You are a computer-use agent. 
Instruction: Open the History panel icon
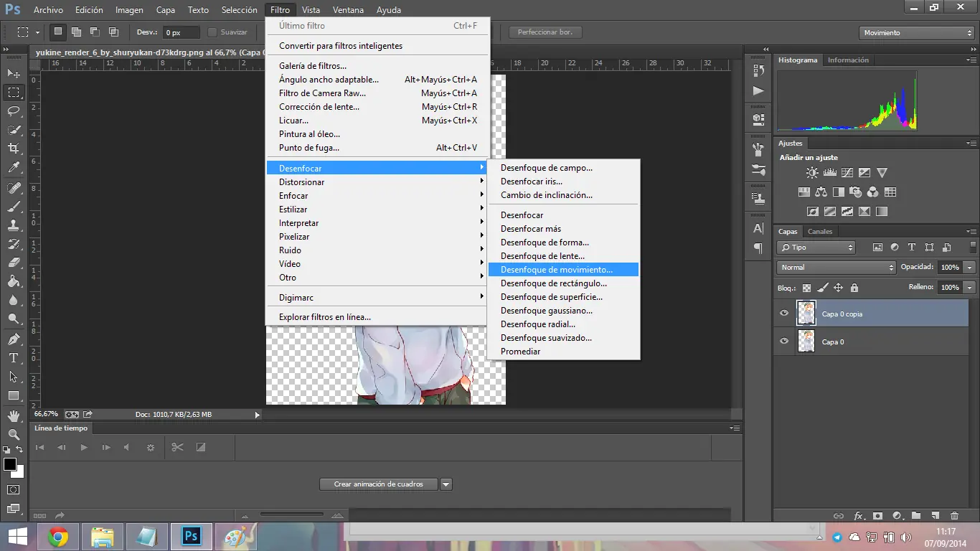(x=758, y=70)
